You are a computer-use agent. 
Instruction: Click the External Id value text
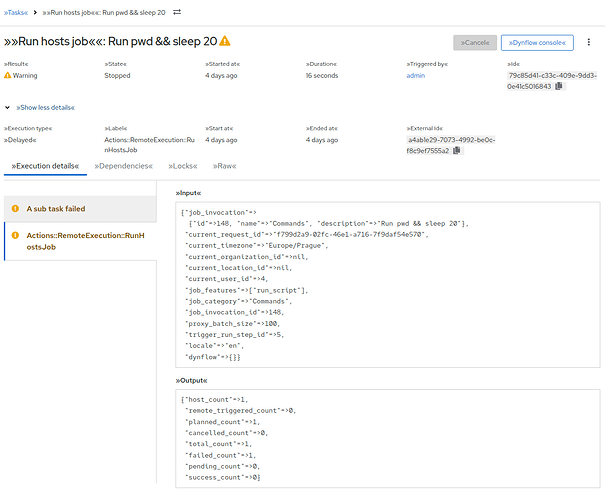451,145
